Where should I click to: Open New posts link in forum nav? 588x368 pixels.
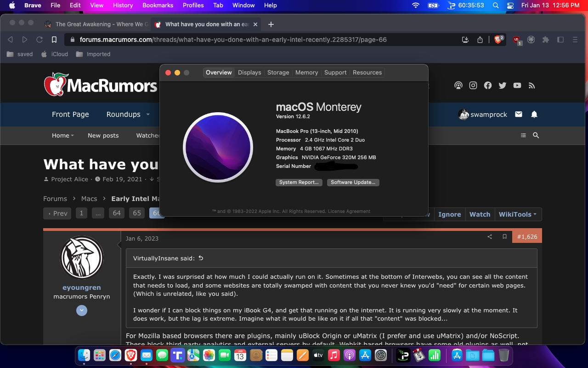(x=103, y=136)
